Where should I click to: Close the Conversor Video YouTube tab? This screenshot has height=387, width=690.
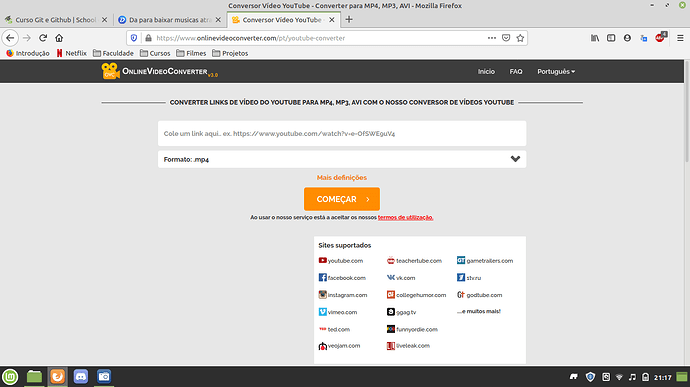pyautogui.click(x=332, y=20)
